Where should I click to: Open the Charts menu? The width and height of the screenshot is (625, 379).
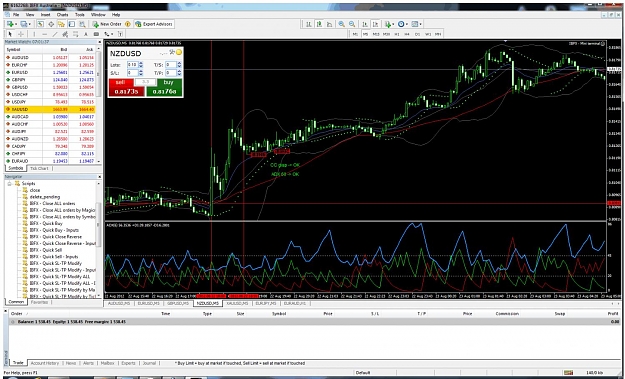pyautogui.click(x=63, y=15)
